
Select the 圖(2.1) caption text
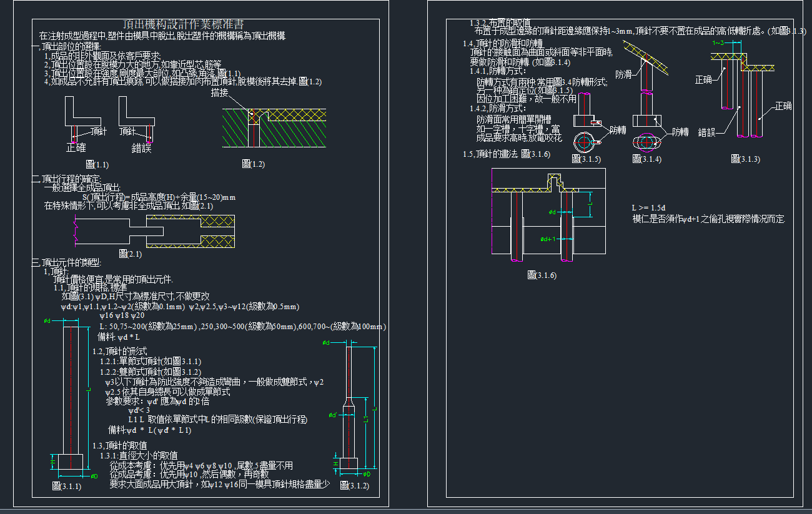tap(131, 254)
